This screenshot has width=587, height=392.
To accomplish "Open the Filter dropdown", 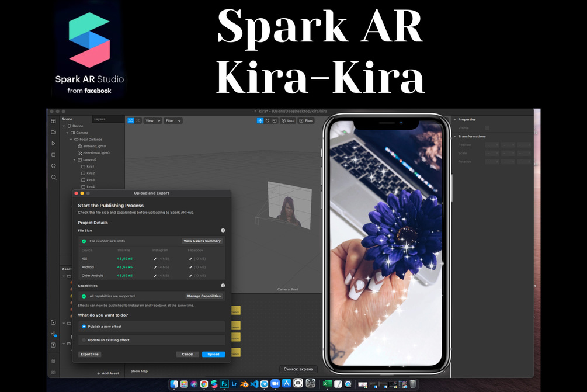I will click(173, 120).
